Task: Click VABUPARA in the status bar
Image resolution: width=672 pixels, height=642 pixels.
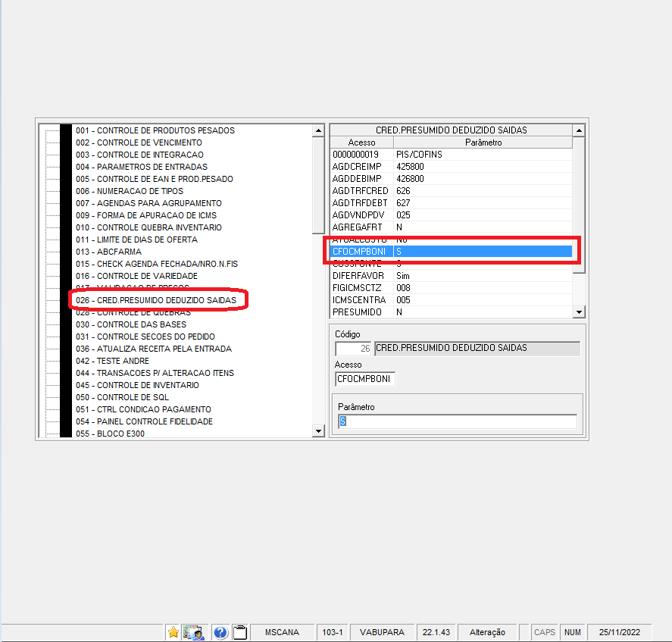Action: [x=382, y=632]
